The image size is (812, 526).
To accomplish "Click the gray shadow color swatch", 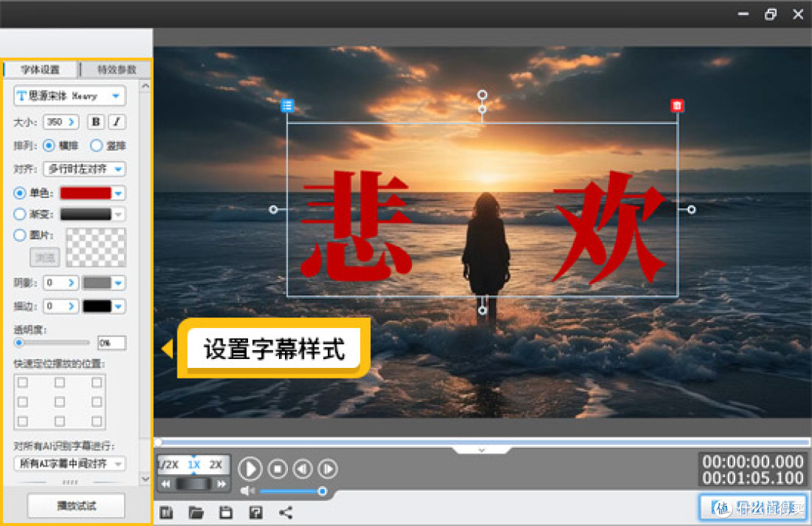I will 97,283.
